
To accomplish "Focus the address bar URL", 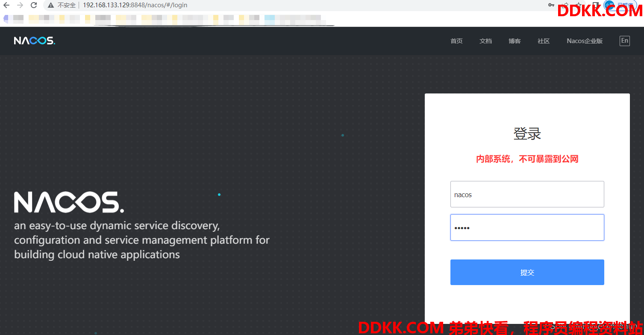I will [135, 5].
